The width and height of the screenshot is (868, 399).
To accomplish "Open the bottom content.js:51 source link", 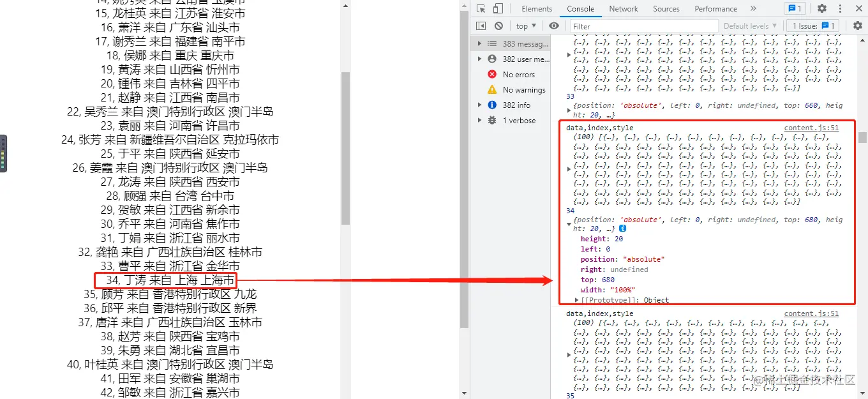I will [811, 313].
